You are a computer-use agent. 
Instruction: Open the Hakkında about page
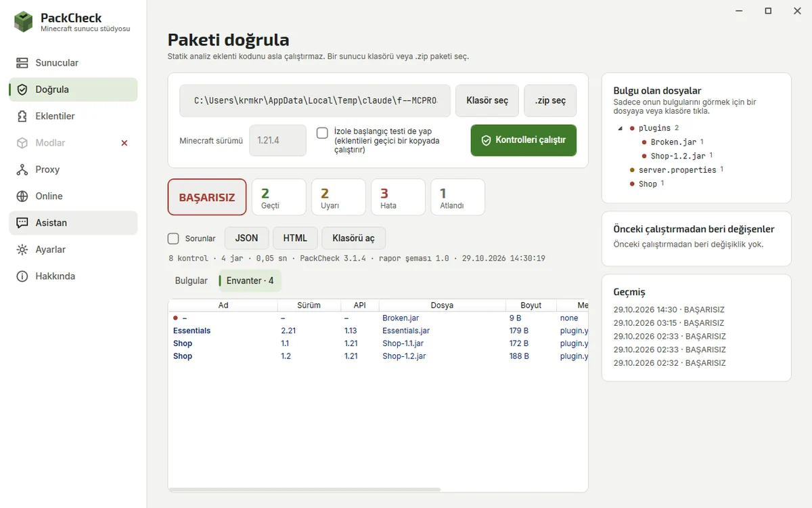[73, 276]
